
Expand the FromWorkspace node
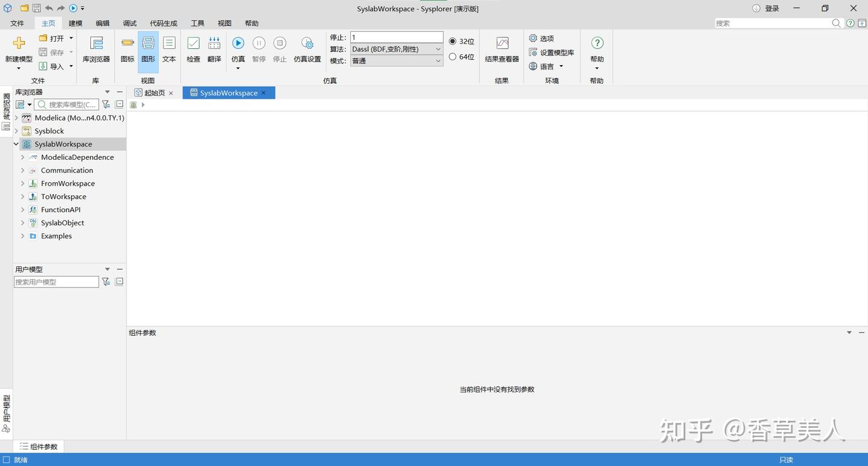[23, 183]
